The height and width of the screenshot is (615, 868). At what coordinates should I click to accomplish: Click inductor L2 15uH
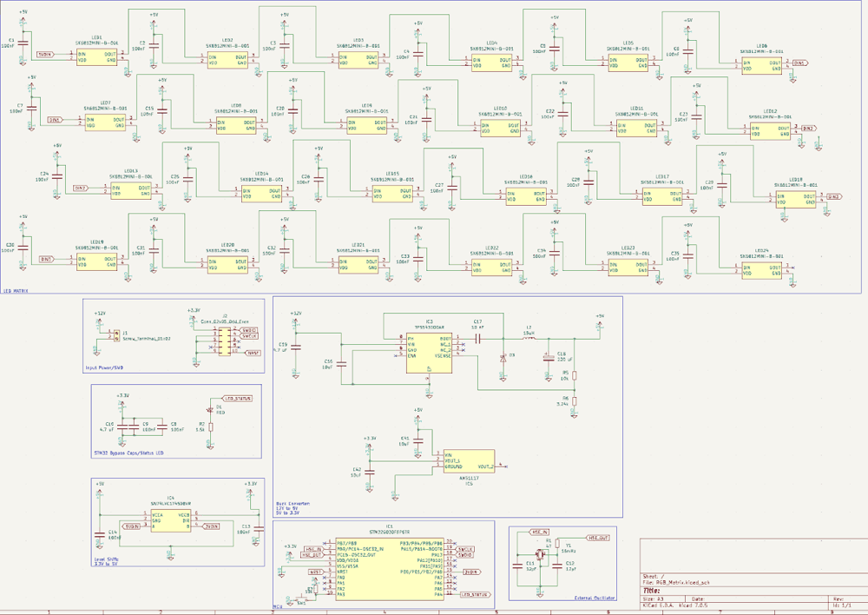click(x=529, y=337)
